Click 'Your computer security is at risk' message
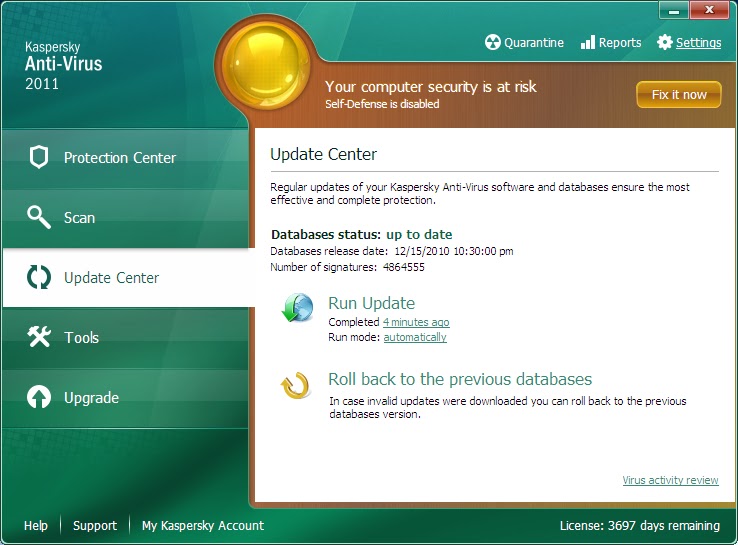 (x=431, y=87)
